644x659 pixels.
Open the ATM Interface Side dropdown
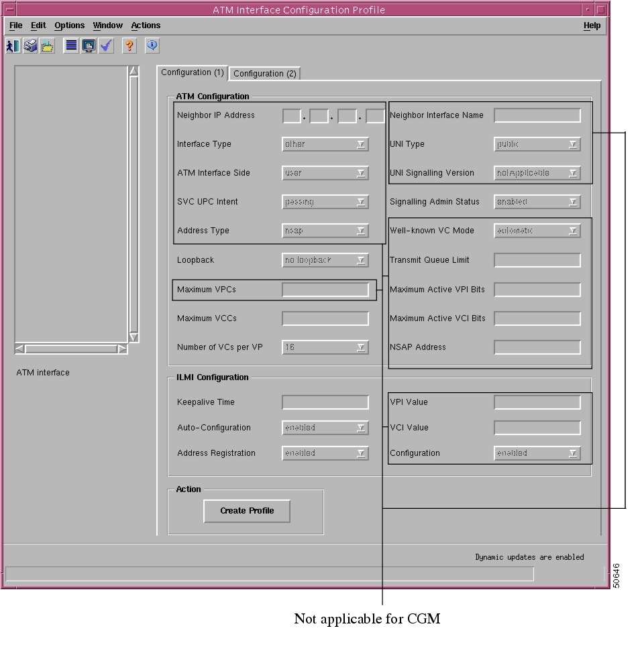pos(325,173)
